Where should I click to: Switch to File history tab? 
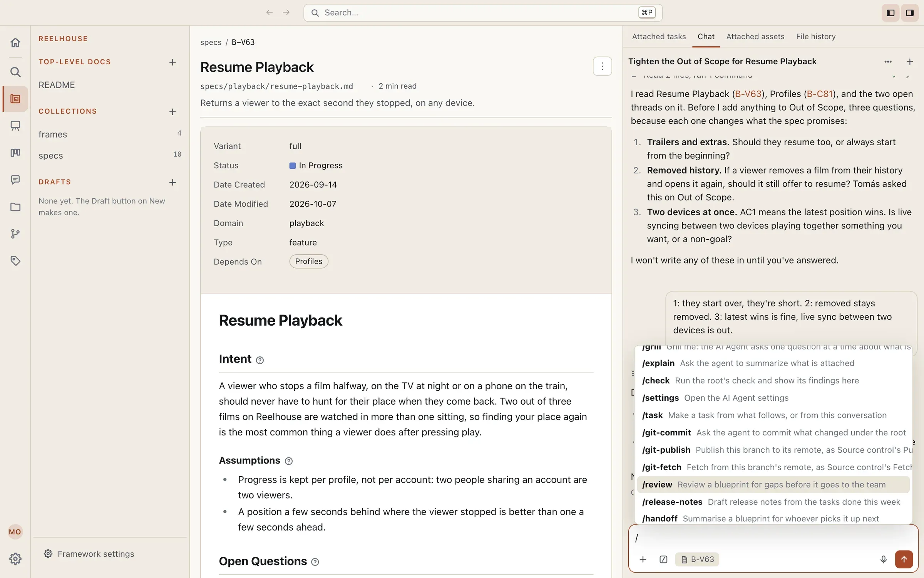tap(816, 37)
